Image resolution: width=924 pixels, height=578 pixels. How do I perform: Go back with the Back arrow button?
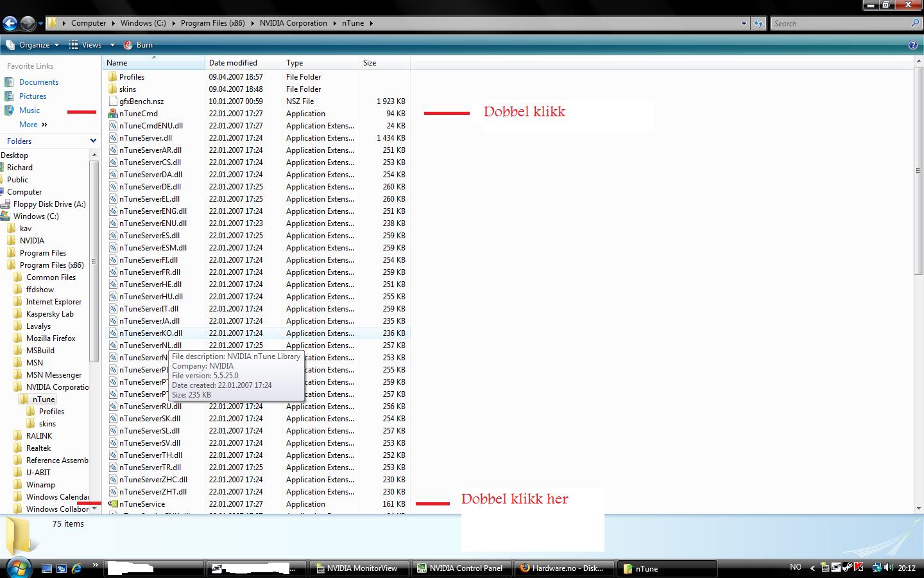coord(9,24)
